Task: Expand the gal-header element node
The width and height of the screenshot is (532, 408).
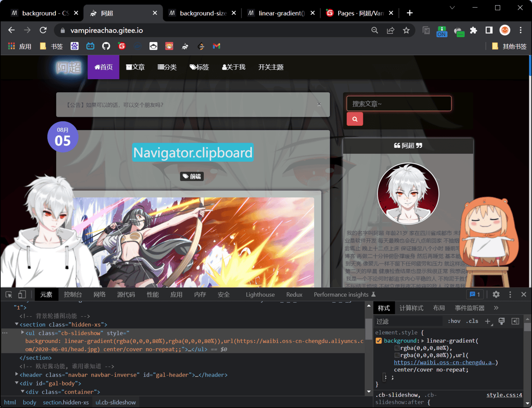Action: pyautogui.click(x=17, y=374)
